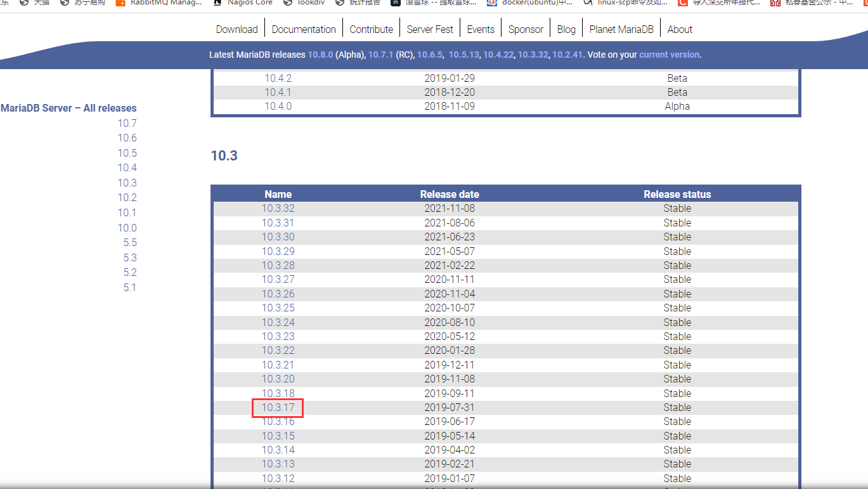Screen dimensions: 868x489
Task: Open release 10.3.17 in the table
Action: 278,407
